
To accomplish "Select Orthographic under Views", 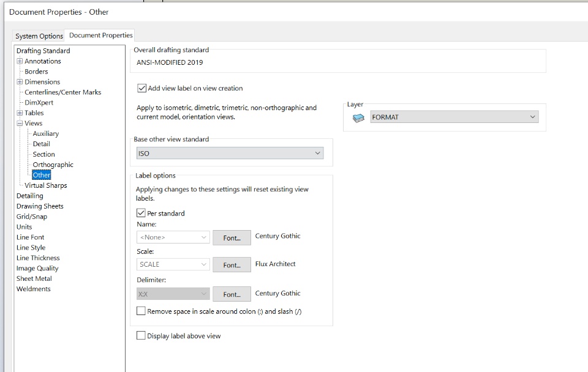I will [x=53, y=165].
